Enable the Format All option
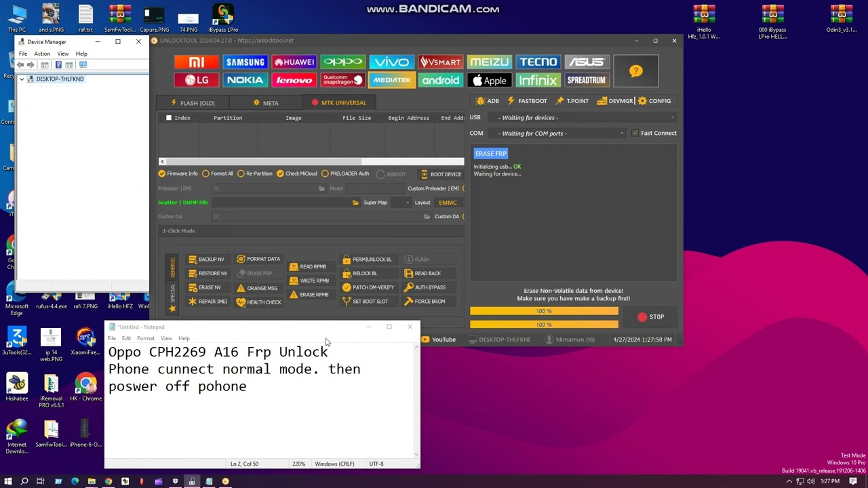 (x=205, y=174)
